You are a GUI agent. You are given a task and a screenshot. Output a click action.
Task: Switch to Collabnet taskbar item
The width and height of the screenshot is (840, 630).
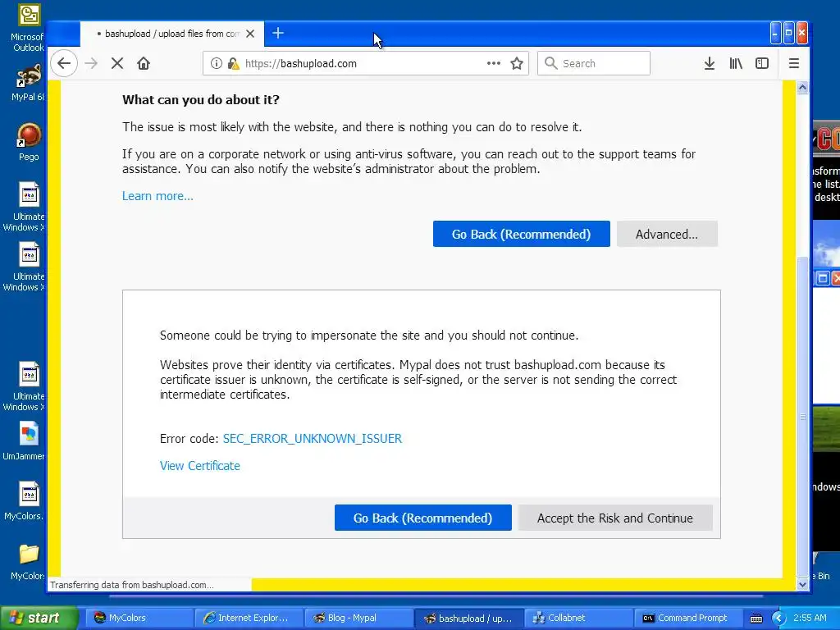coord(578,618)
